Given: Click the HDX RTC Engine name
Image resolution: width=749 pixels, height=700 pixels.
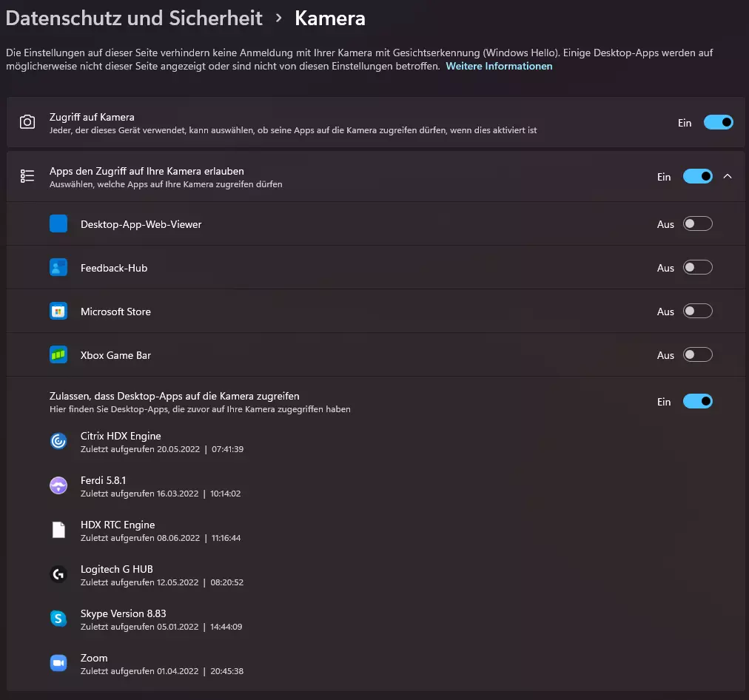Looking at the screenshot, I should tap(118, 525).
